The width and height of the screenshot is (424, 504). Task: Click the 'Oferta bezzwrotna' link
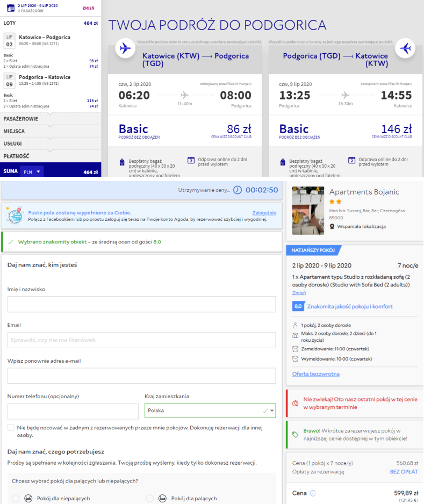pyautogui.click(x=315, y=374)
